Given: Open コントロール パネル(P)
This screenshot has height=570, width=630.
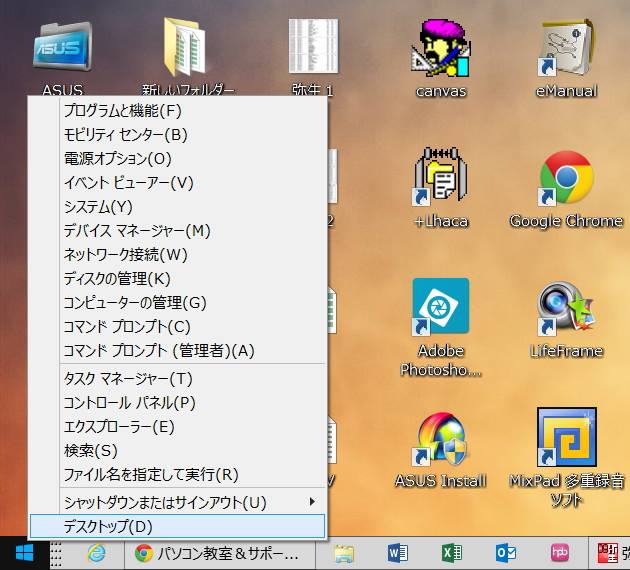Looking at the screenshot, I should coord(177,402).
